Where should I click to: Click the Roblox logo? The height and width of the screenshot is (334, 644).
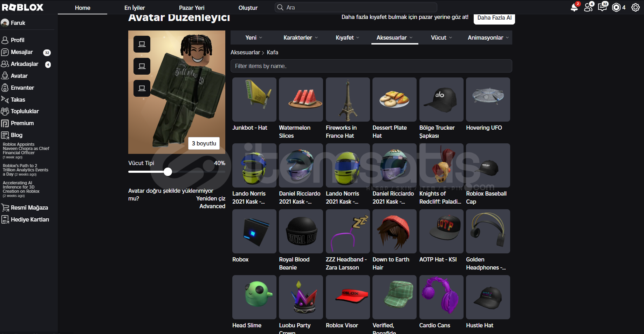point(22,7)
